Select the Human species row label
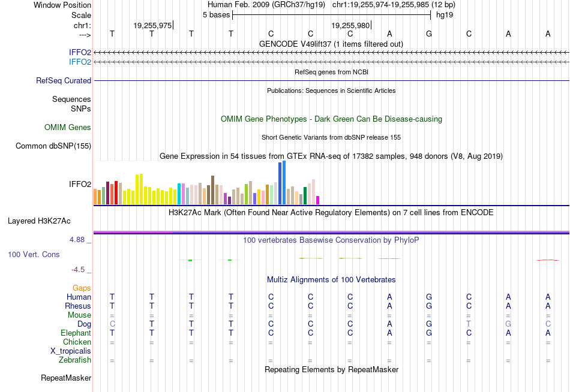The image size is (570, 392). coord(79,297)
